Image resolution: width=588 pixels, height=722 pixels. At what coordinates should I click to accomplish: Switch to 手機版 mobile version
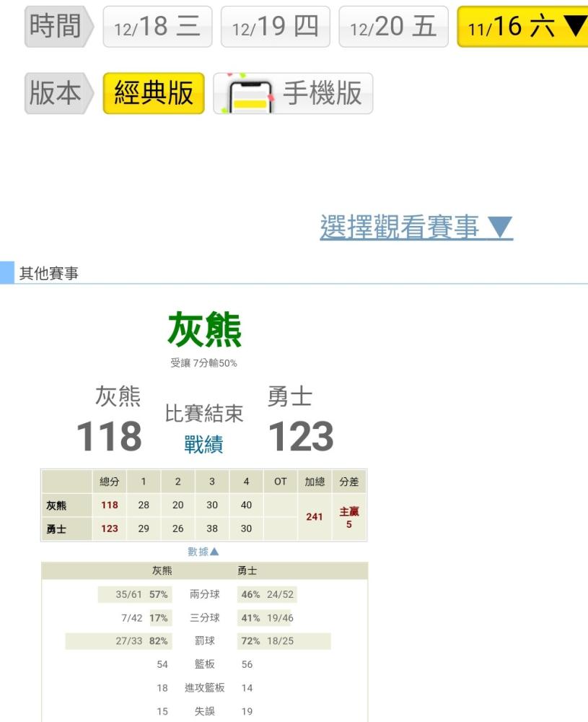coord(293,93)
